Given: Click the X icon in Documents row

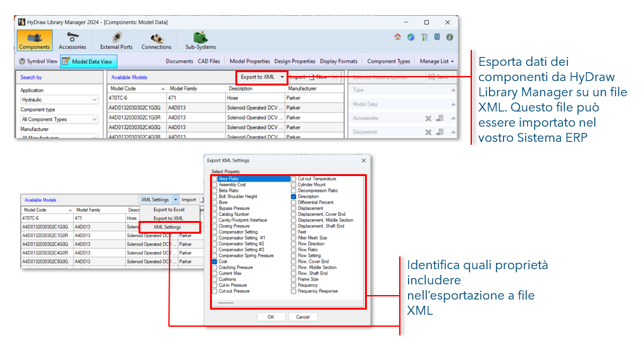Looking at the screenshot, I should (428, 132).
